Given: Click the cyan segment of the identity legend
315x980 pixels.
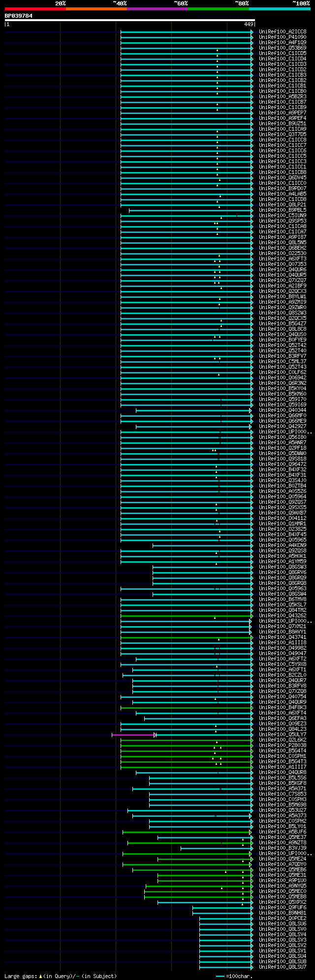Looking at the screenshot, I should point(280,9).
